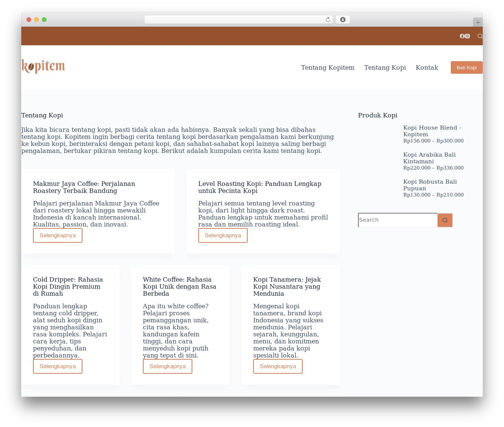Click Selengkapnya under Makmur Jaya Coffee
The width and height of the screenshot is (504, 427).
pos(57,236)
